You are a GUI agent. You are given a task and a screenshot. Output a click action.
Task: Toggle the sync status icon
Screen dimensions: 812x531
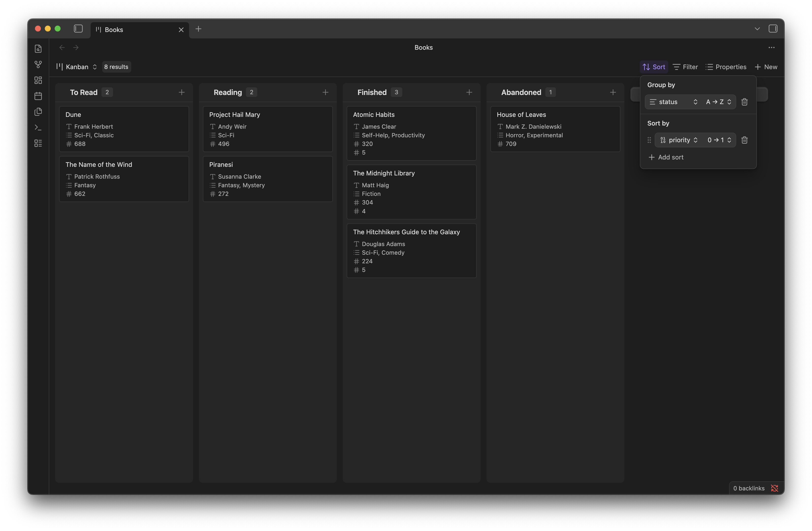[775, 488]
